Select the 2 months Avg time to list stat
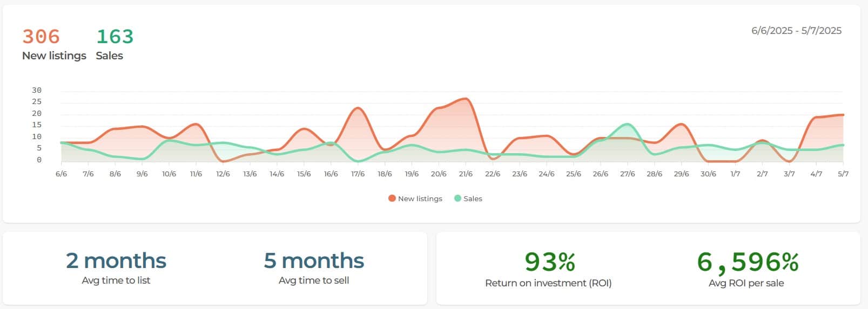This screenshot has width=868, height=309. point(116,261)
